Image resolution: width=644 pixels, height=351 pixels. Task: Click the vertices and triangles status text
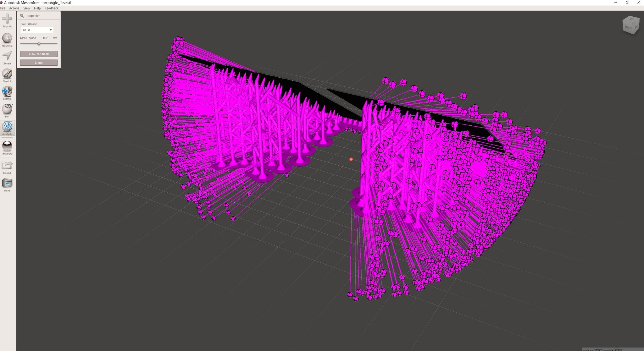click(x=602, y=349)
